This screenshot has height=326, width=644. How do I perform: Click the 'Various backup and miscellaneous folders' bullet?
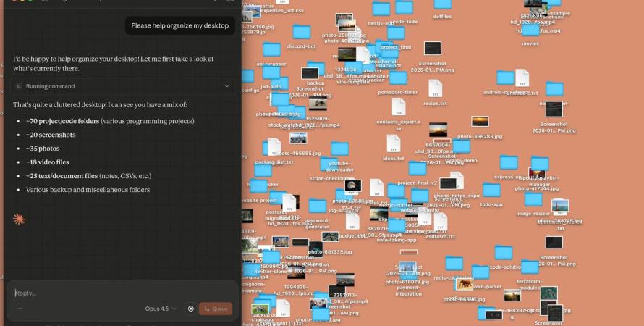tap(88, 190)
